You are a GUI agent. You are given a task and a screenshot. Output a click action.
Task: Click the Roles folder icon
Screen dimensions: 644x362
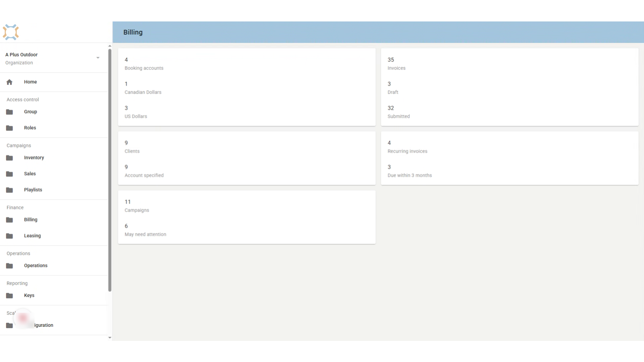point(9,128)
